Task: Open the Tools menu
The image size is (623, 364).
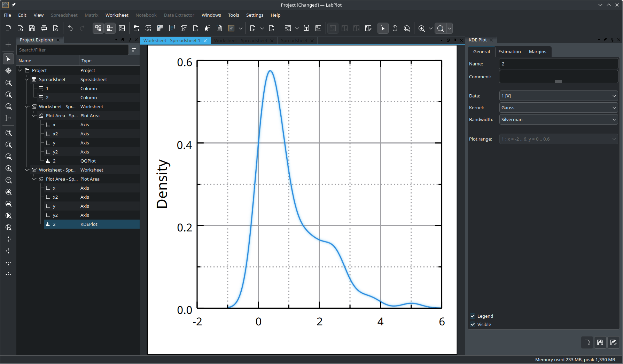Action: (x=233, y=15)
